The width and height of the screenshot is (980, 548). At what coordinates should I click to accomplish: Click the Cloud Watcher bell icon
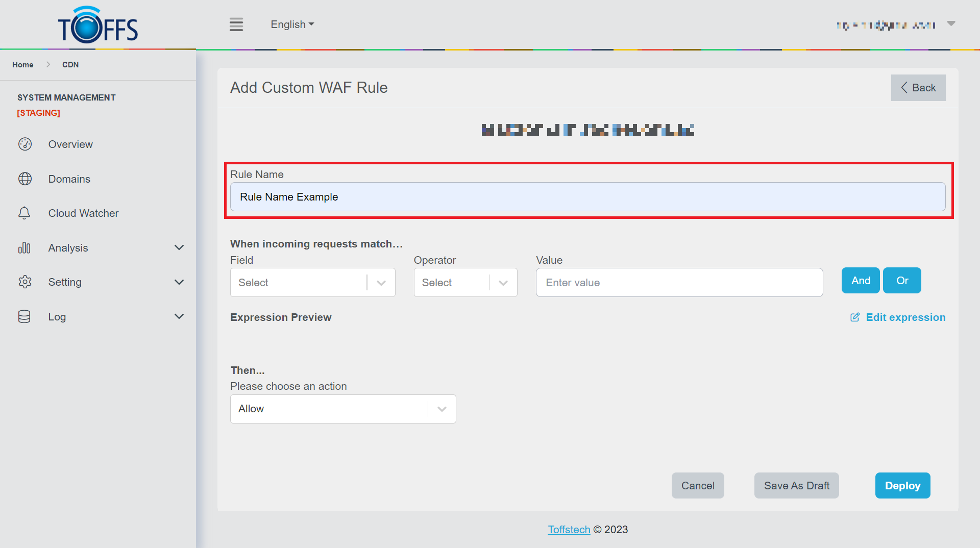24,213
